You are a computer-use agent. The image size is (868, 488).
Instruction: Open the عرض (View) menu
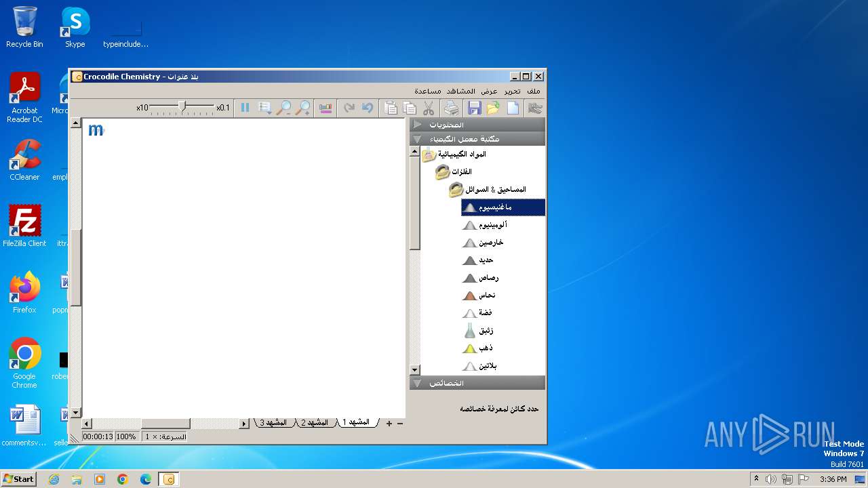(490, 91)
